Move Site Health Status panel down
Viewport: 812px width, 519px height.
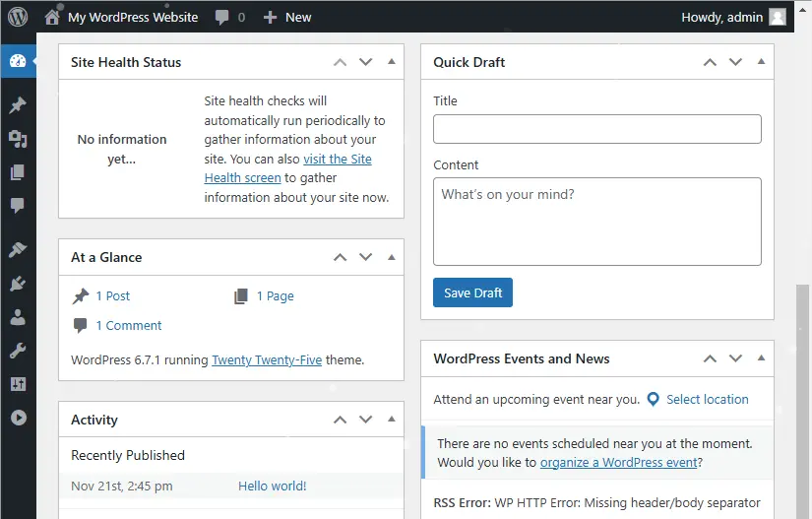(x=365, y=62)
